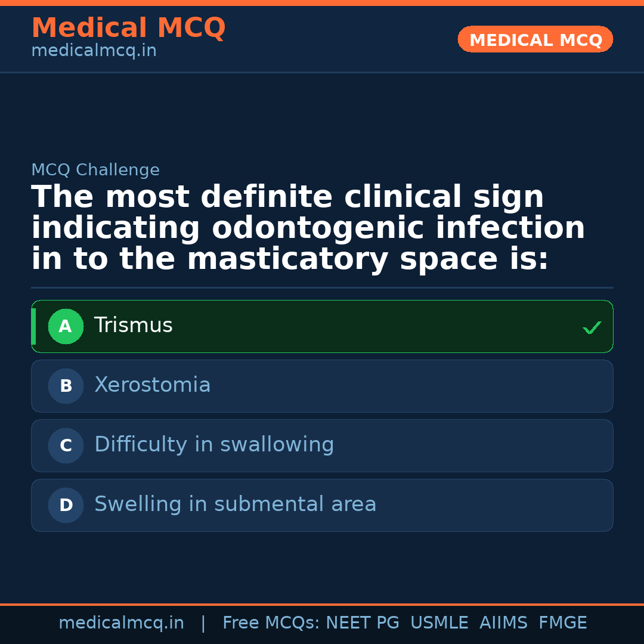Choose the Xerostomia answer text

(153, 385)
